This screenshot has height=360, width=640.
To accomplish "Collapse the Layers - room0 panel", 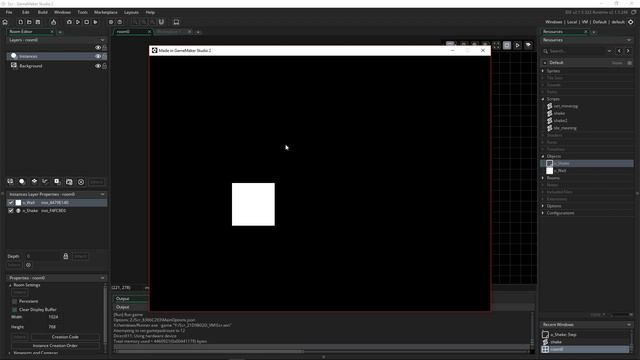I will tap(102, 40).
